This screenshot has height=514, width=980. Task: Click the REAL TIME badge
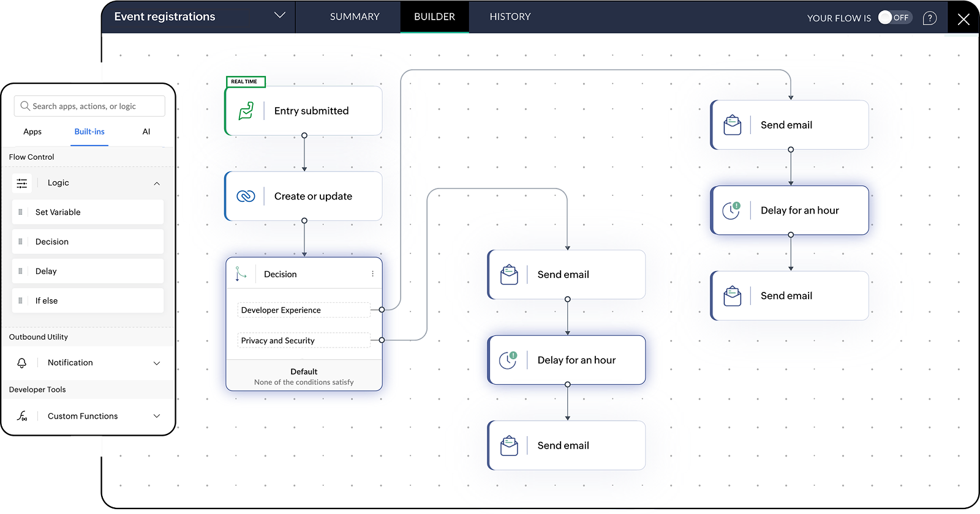(245, 81)
